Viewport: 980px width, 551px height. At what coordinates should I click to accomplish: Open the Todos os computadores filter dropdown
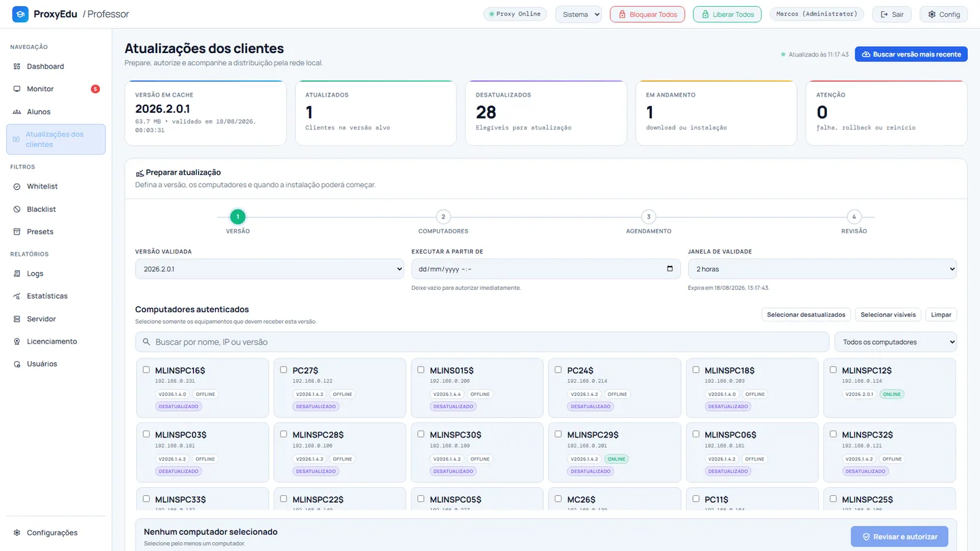(x=896, y=342)
